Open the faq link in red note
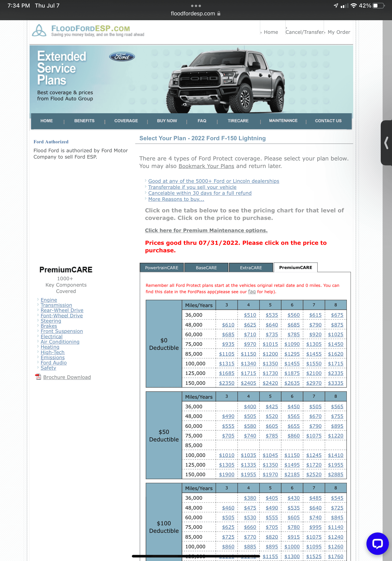Image resolution: width=392 pixels, height=561 pixels. 252,292
